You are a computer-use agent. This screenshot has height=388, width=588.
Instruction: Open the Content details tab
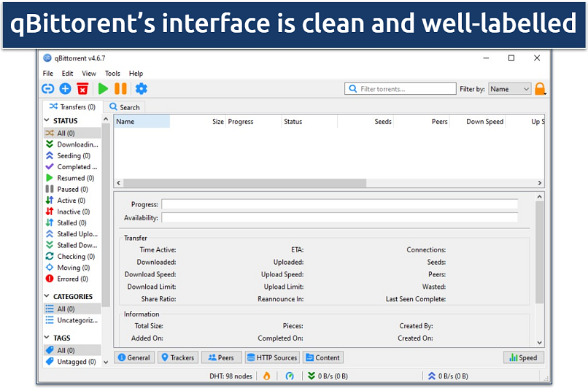323,357
